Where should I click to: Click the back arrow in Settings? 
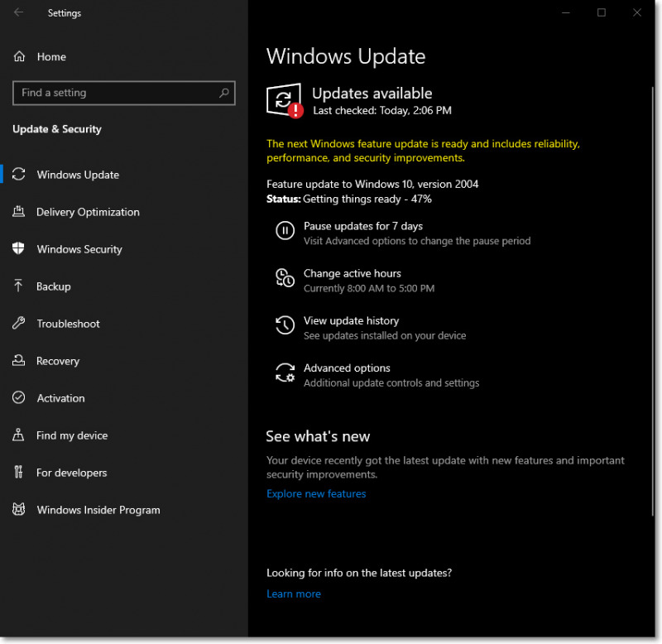point(18,12)
